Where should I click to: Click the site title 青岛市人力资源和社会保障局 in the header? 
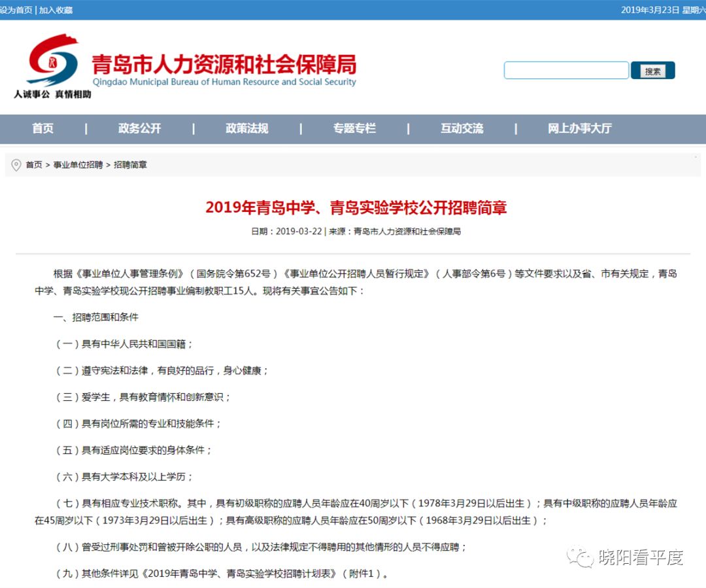[x=224, y=64]
